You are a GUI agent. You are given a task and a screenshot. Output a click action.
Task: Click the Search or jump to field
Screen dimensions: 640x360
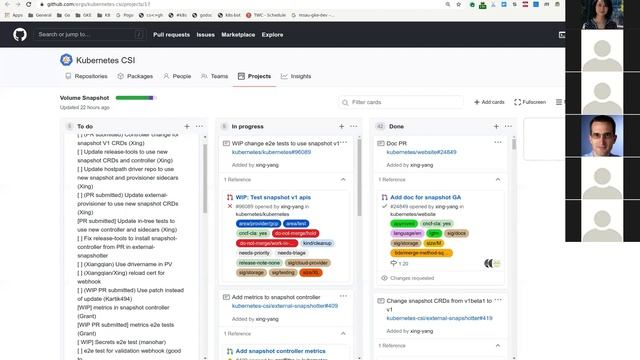pyautogui.click(x=90, y=35)
